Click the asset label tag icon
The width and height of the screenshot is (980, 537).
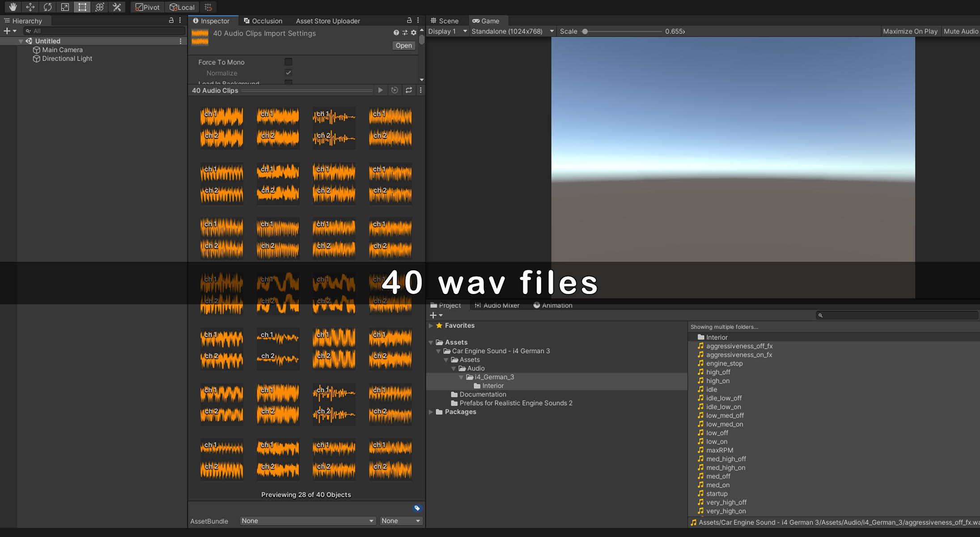[x=417, y=508]
